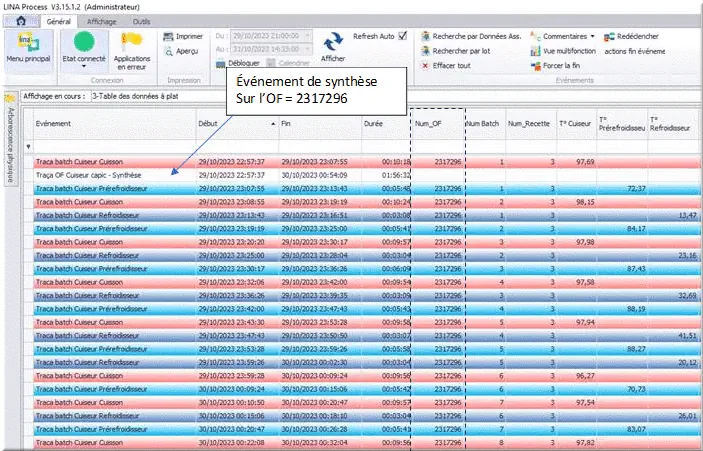Switch to the Outils tab
The height and width of the screenshot is (451, 703).
click(141, 22)
